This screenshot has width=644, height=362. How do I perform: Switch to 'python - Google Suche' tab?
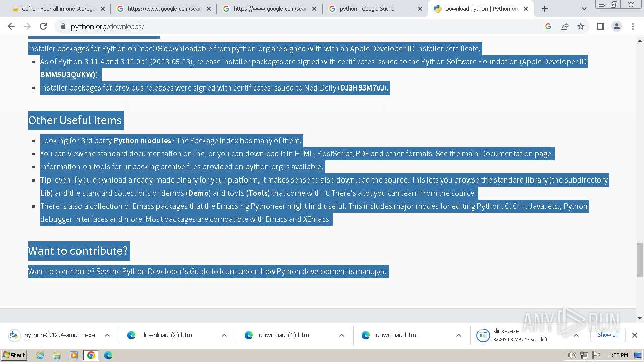click(375, 9)
